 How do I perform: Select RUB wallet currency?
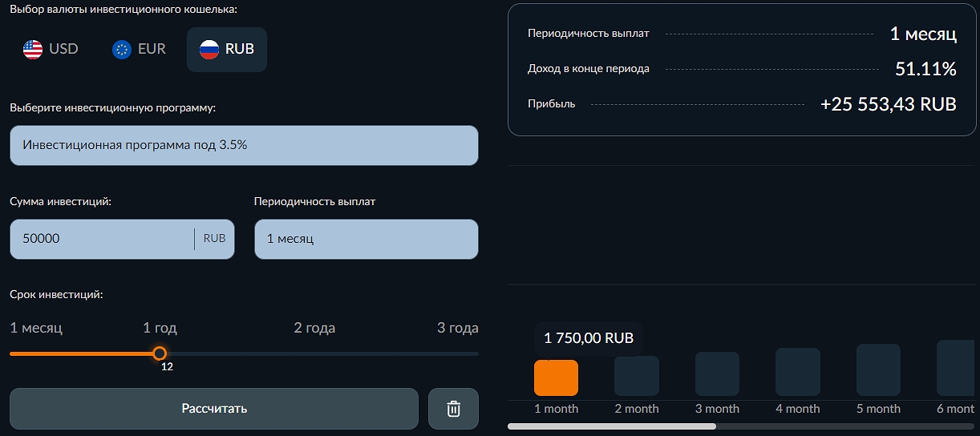tap(227, 49)
